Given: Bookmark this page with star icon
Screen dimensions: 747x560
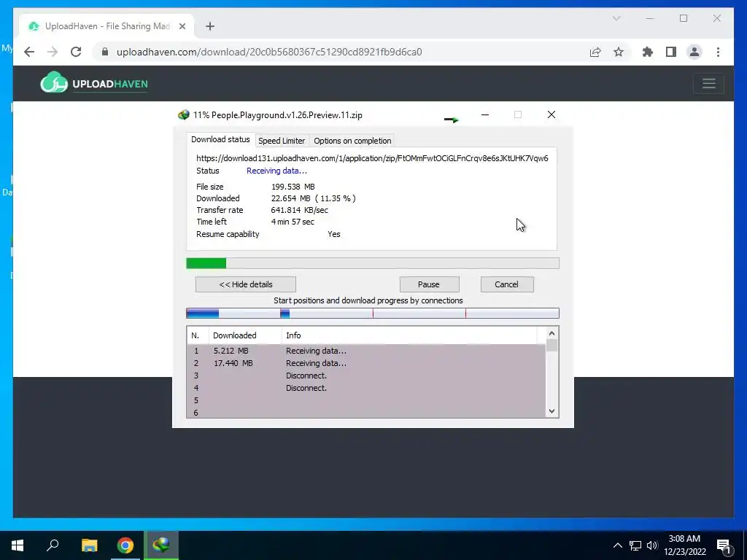Looking at the screenshot, I should [x=619, y=52].
